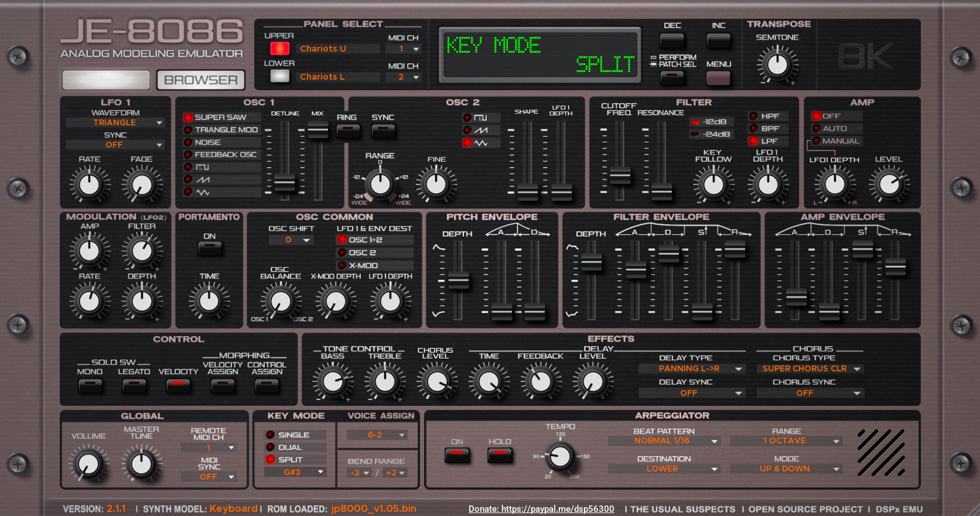This screenshot has height=516, width=980.
Task: Click the OSC 2 Fine knob
Action: click(x=436, y=184)
